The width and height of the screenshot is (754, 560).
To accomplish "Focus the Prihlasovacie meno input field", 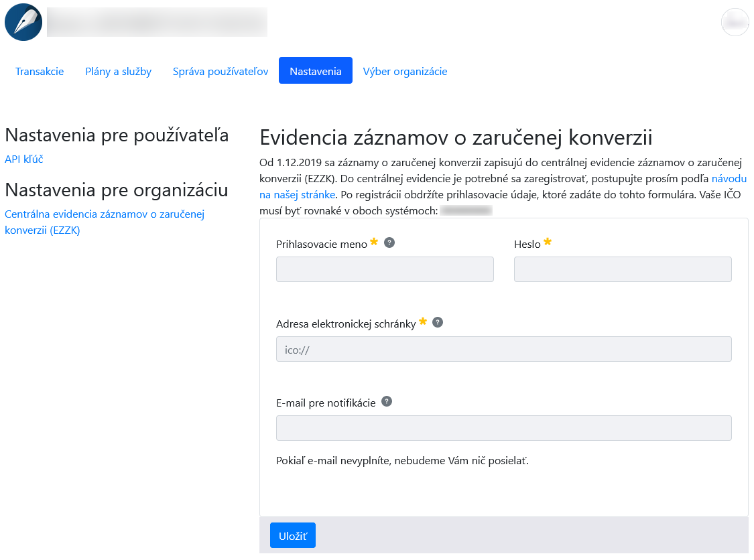I will point(385,269).
